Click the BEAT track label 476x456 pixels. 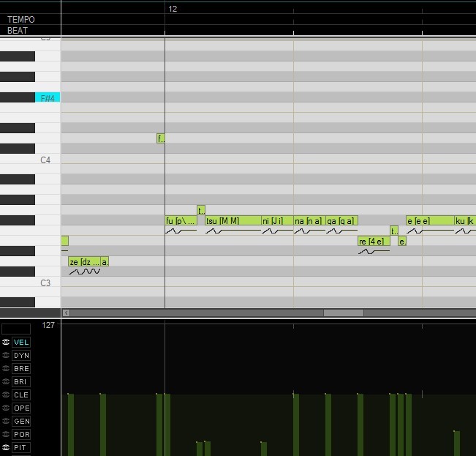click(x=18, y=31)
